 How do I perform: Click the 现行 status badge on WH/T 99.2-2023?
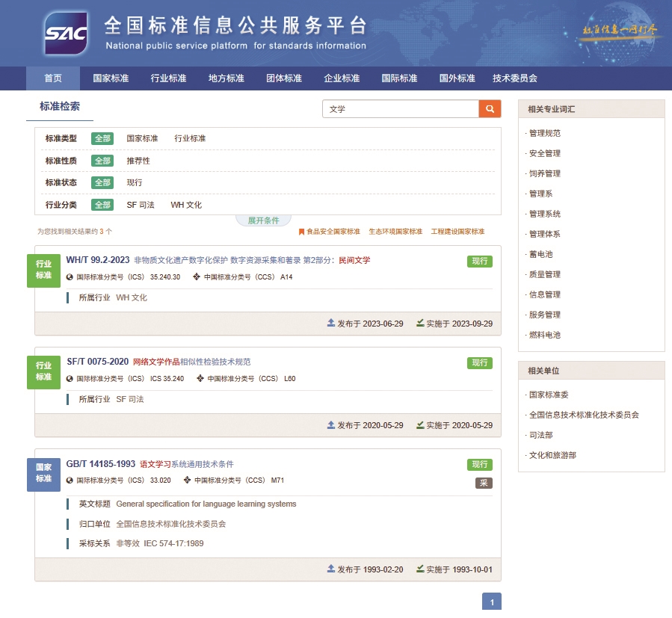tap(479, 262)
